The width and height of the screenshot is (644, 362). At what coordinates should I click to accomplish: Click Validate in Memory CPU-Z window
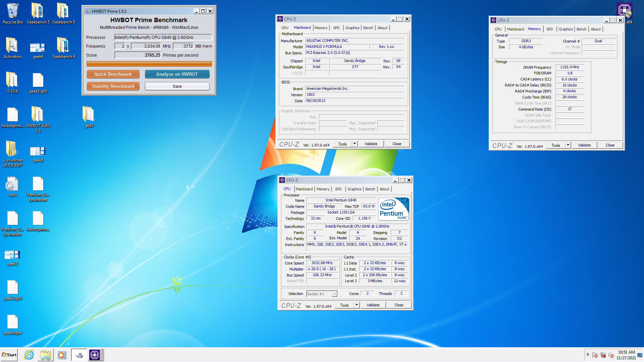click(x=584, y=145)
